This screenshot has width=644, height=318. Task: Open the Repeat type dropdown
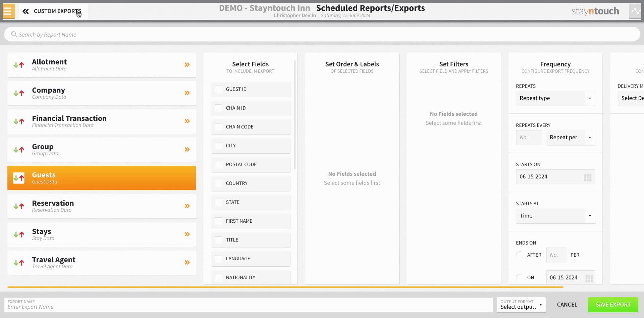coord(555,98)
